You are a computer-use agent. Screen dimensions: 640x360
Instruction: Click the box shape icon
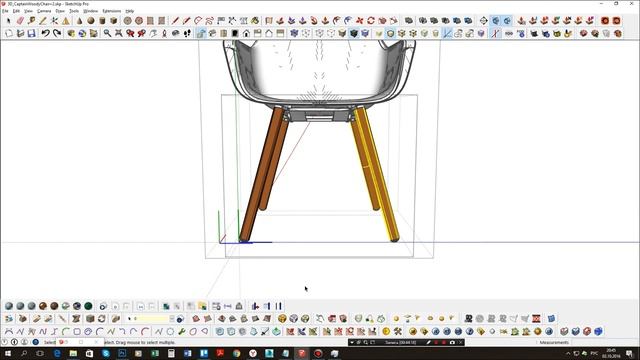(x=113, y=20)
